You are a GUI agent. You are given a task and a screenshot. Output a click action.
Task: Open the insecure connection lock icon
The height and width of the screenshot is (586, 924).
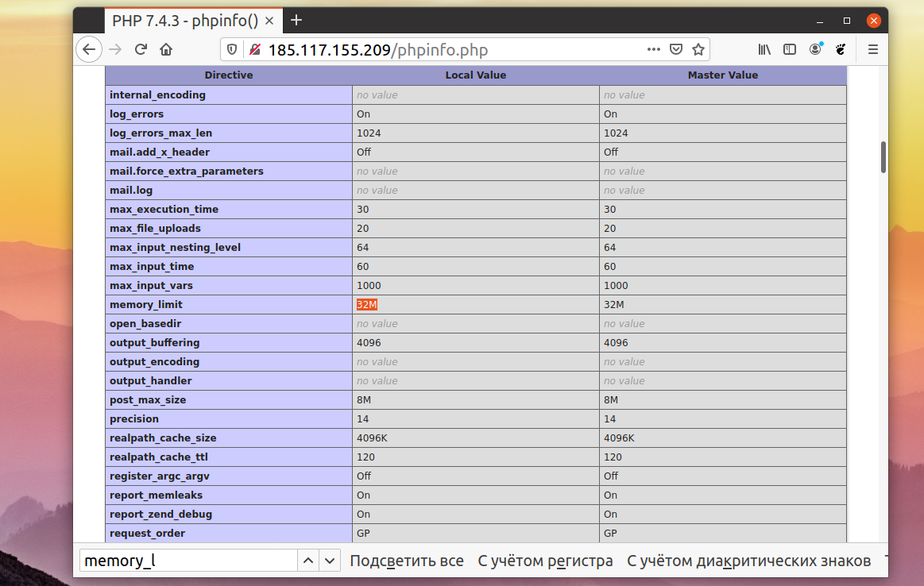point(254,49)
